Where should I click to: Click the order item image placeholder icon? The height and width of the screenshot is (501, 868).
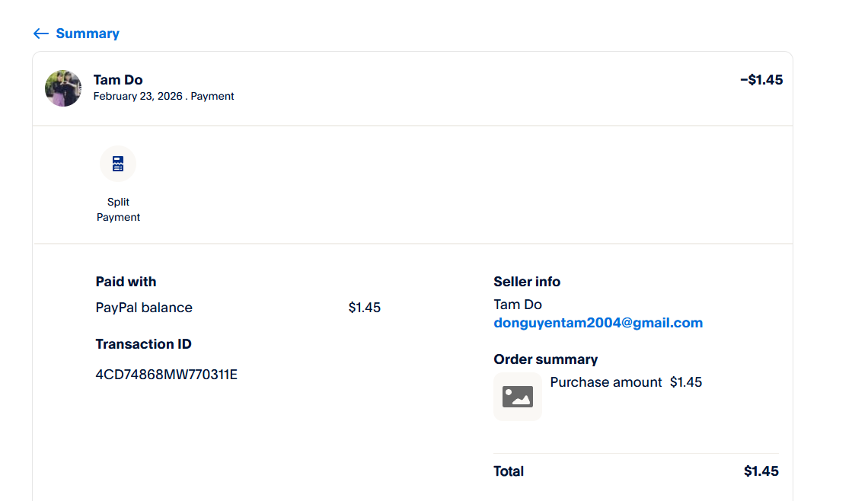pyautogui.click(x=518, y=397)
